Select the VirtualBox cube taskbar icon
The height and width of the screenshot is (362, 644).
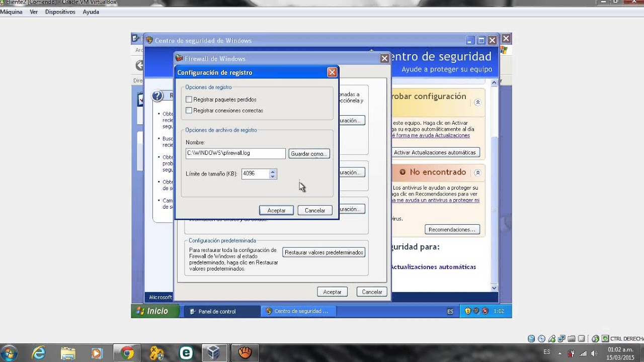point(215,352)
